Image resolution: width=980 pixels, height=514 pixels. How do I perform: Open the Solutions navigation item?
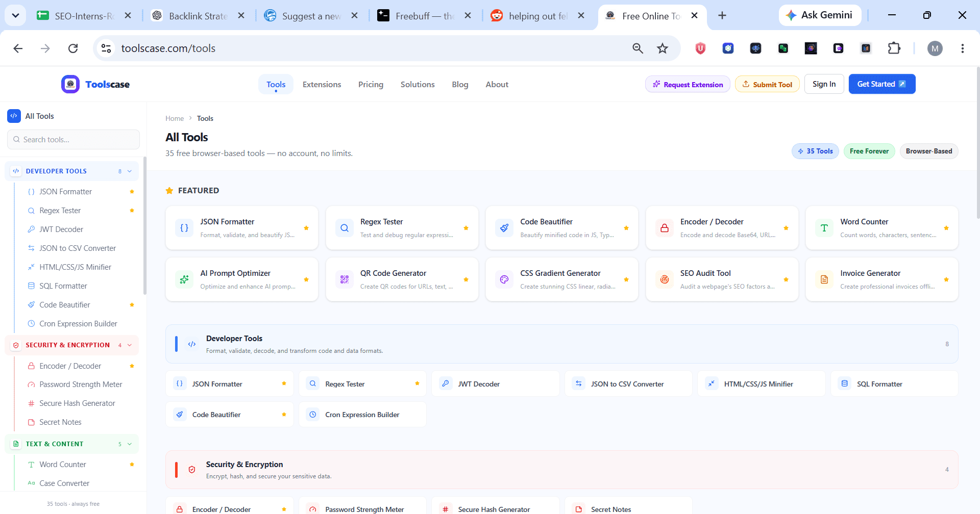[x=418, y=85]
